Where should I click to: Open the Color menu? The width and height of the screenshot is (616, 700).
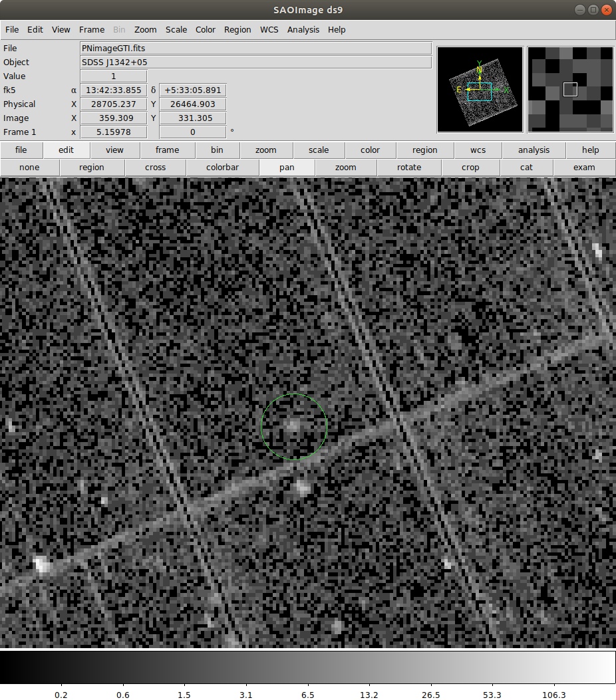(206, 30)
